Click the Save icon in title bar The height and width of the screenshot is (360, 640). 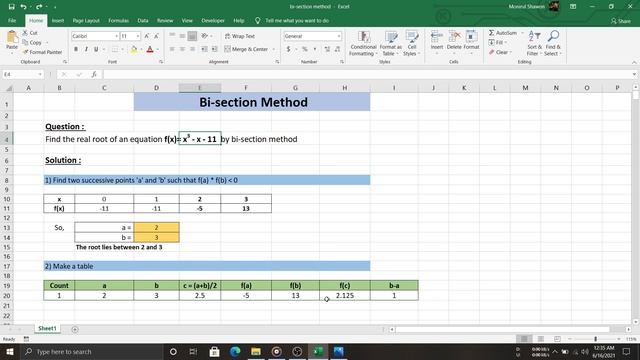click(x=11, y=7)
